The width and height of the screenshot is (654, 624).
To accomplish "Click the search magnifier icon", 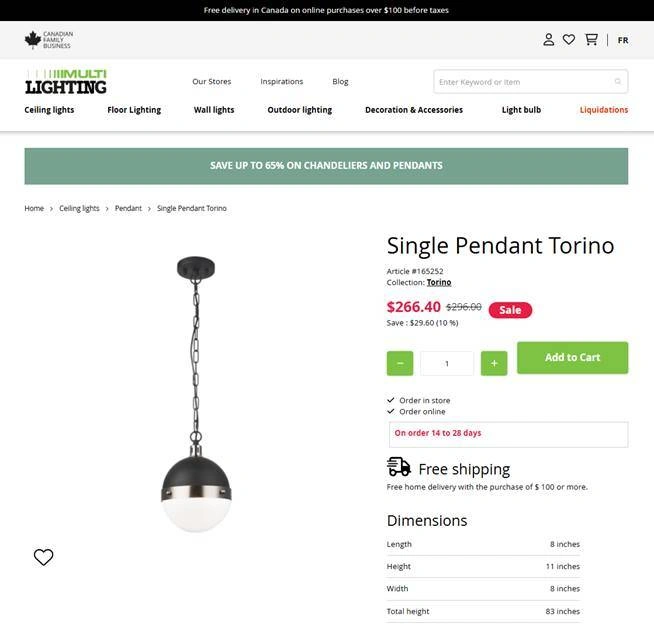I will 618,81.
